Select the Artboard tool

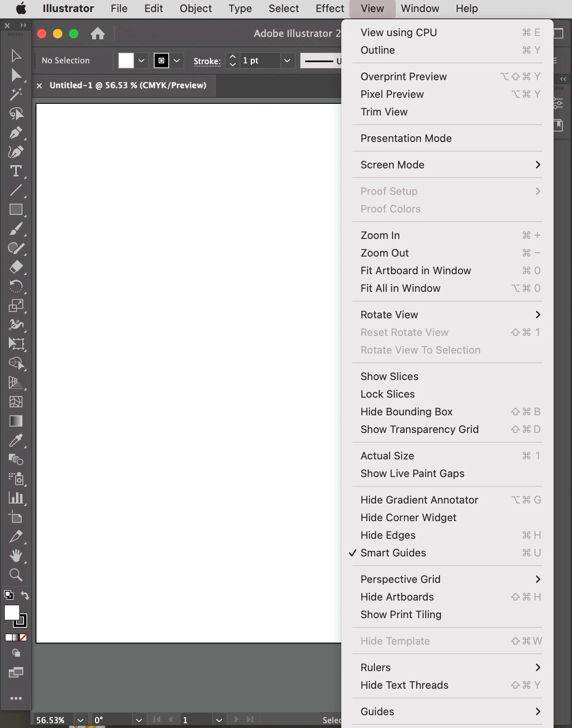(x=16, y=517)
